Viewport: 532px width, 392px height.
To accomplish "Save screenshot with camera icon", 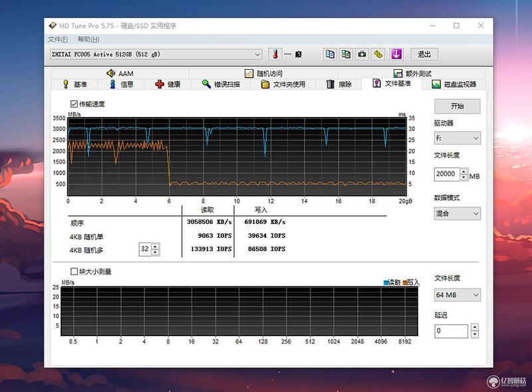I will point(362,54).
